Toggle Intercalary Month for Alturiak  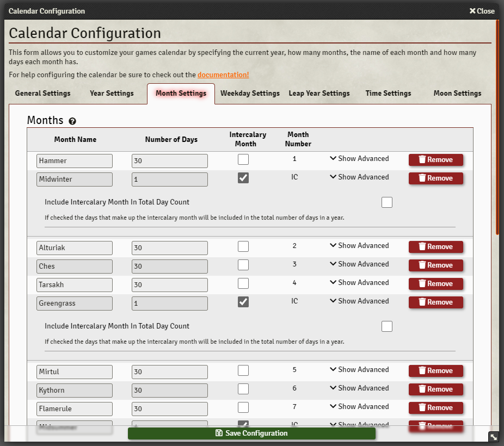pos(243,246)
